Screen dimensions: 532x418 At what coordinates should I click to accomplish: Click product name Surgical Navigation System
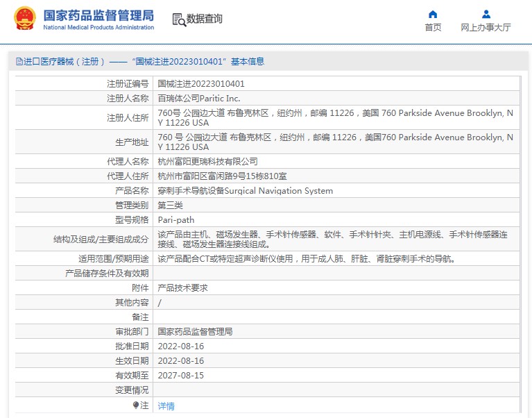tap(279, 190)
